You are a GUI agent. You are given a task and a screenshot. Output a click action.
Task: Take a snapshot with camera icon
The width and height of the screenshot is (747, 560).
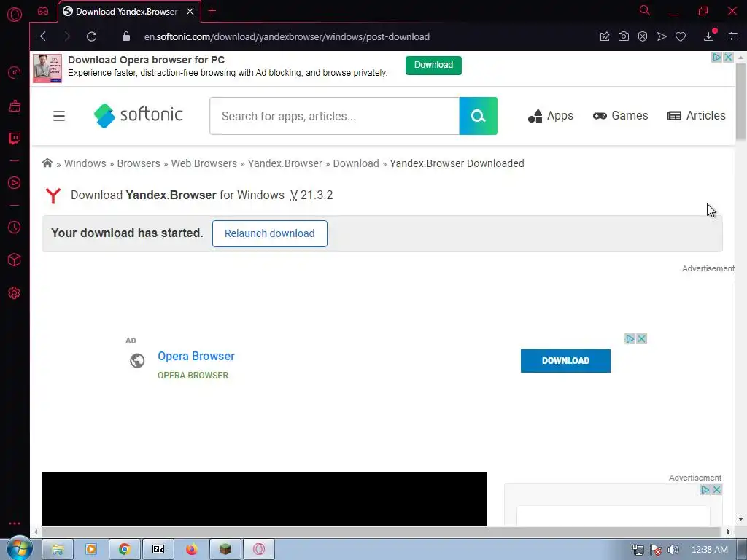[624, 36]
